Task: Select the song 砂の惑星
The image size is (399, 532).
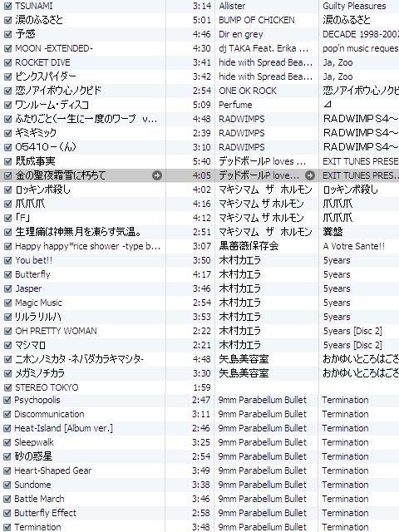Action: click(x=33, y=456)
